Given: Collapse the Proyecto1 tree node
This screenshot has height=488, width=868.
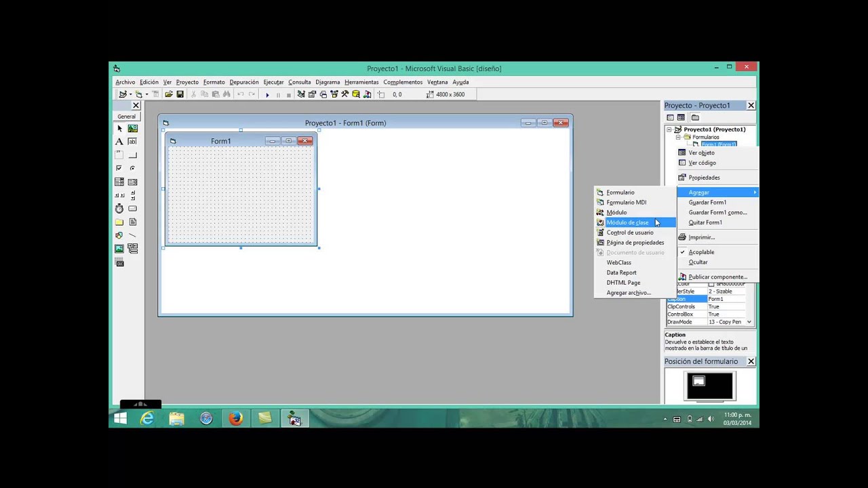Looking at the screenshot, I should [x=669, y=129].
